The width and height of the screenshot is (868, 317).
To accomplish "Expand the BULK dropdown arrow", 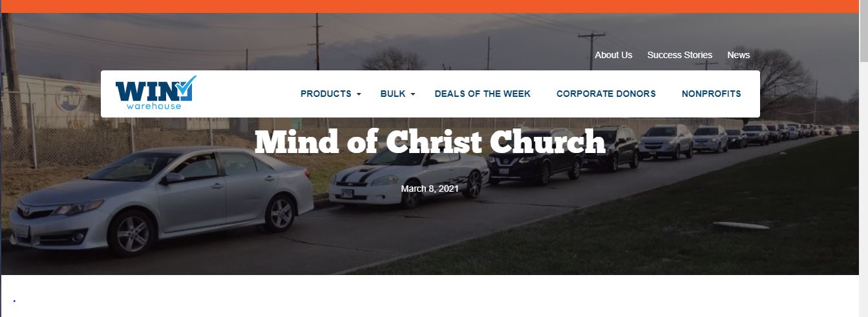I will 413,94.
